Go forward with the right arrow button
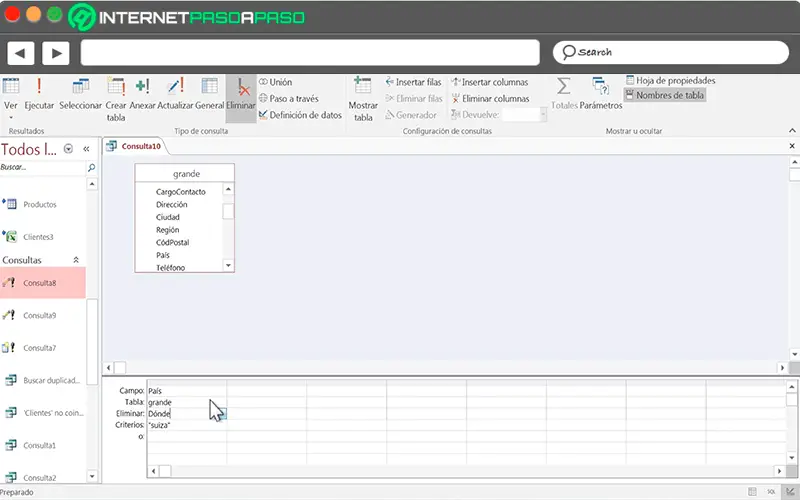The height and width of the screenshot is (500, 800). [56, 53]
